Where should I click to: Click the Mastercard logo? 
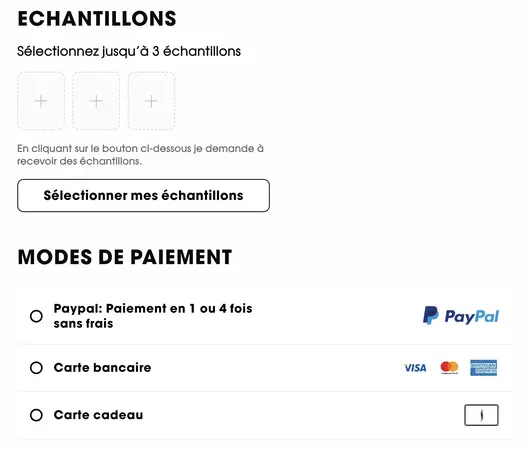(x=449, y=368)
